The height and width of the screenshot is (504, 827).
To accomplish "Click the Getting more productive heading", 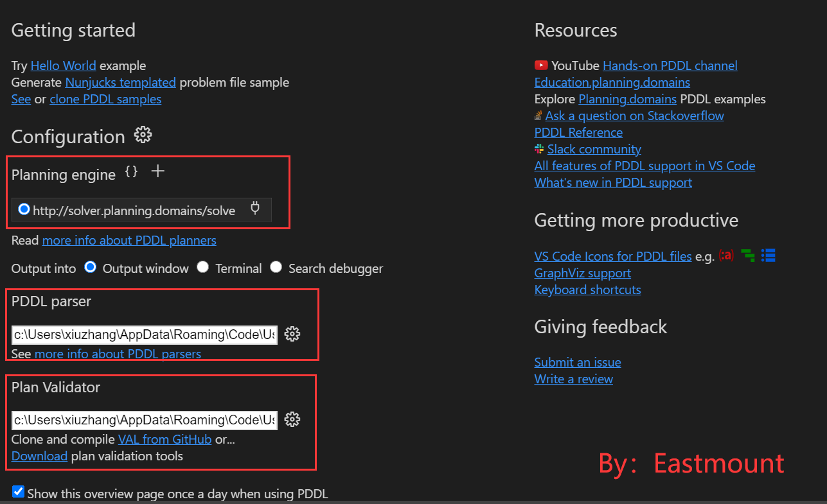I will tap(636, 220).
